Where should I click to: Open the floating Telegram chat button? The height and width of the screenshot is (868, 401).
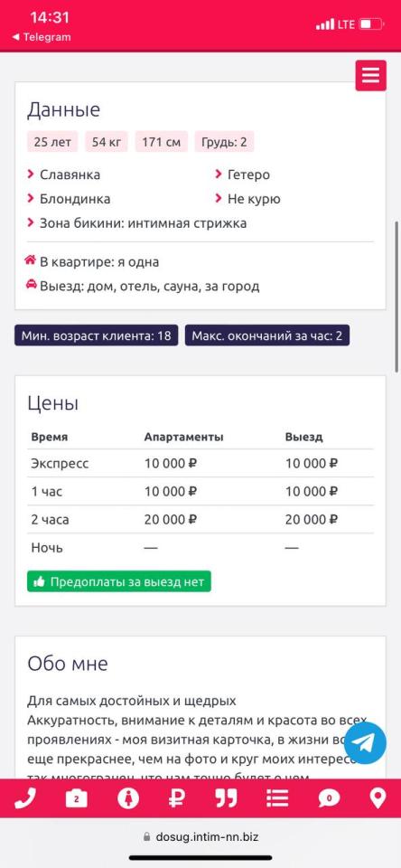[365, 743]
